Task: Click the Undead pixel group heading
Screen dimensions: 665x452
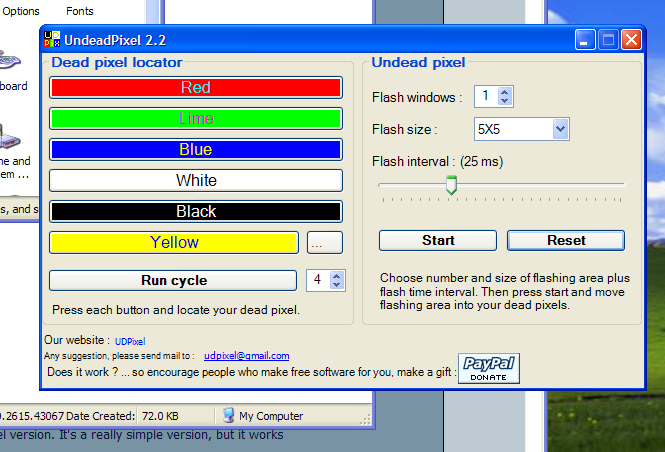Action: 418,62
